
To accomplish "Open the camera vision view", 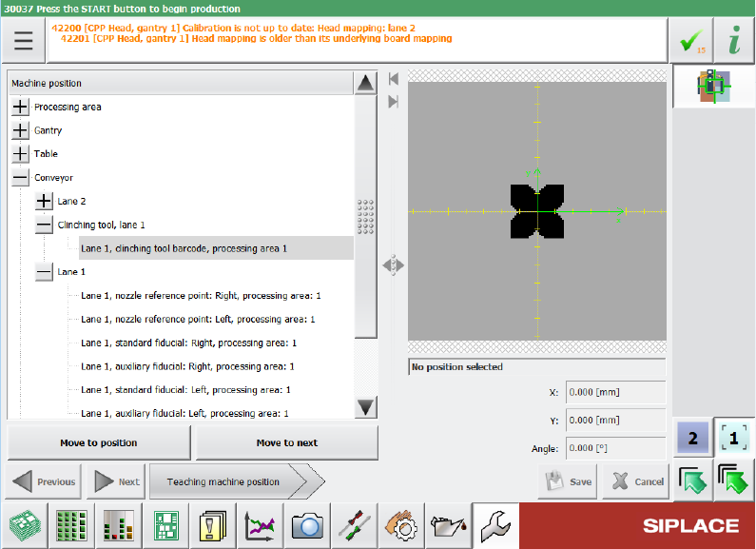I will pos(307,525).
